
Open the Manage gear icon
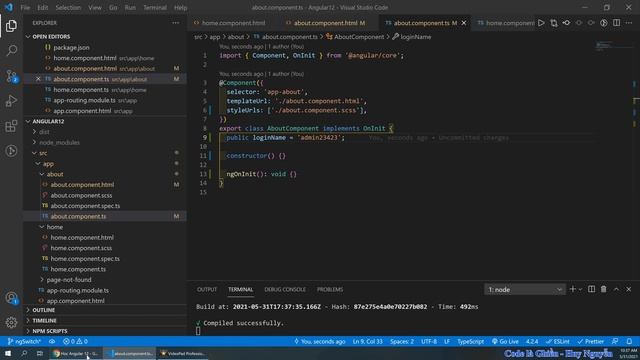click(x=11, y=322)
